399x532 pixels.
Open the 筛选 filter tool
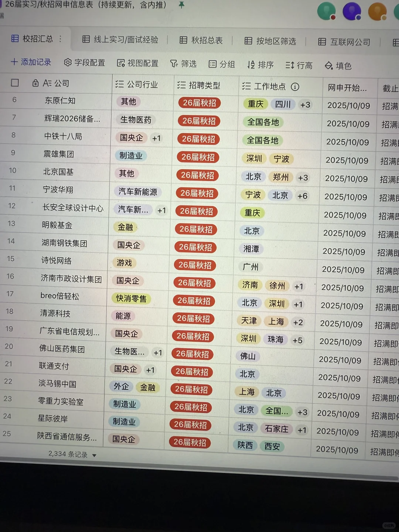click(183, 64)
